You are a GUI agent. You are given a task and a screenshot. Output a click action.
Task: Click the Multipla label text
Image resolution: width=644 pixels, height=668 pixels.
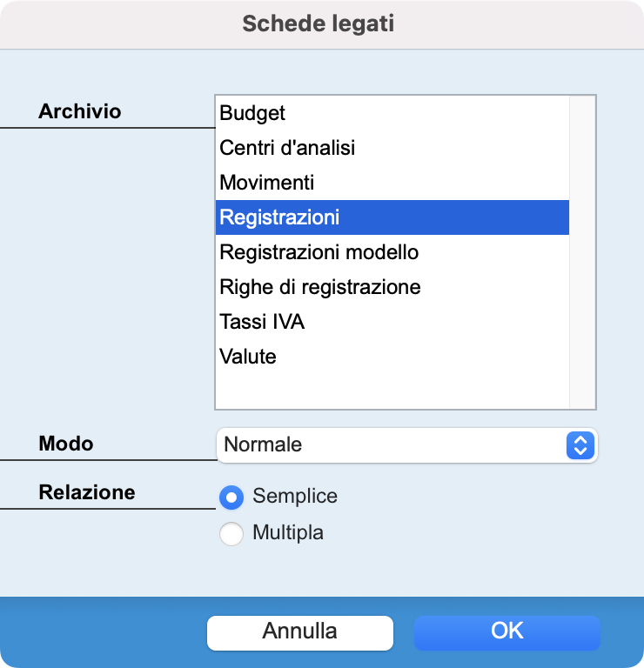[x=288, y=532]
